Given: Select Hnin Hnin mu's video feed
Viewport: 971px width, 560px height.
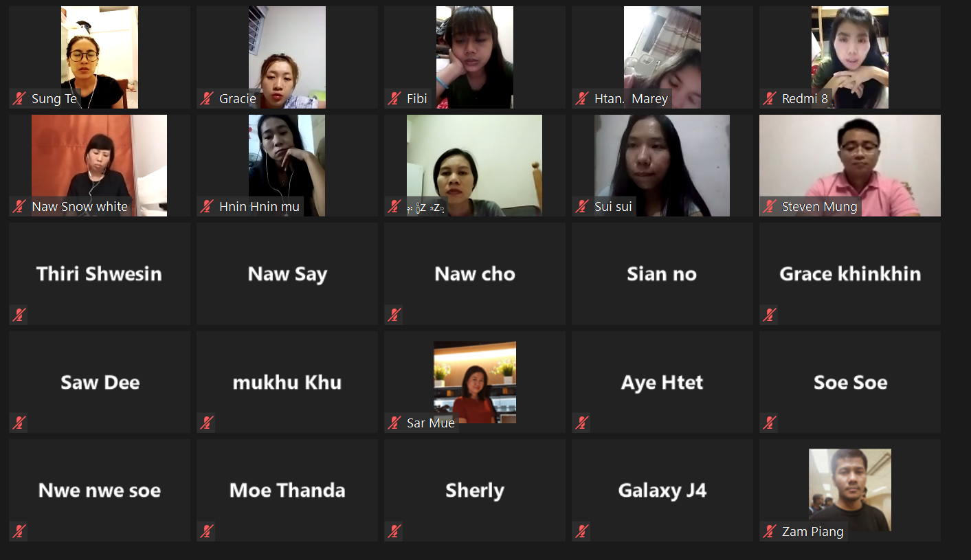Looking at the screenshot, I should 287,166.
